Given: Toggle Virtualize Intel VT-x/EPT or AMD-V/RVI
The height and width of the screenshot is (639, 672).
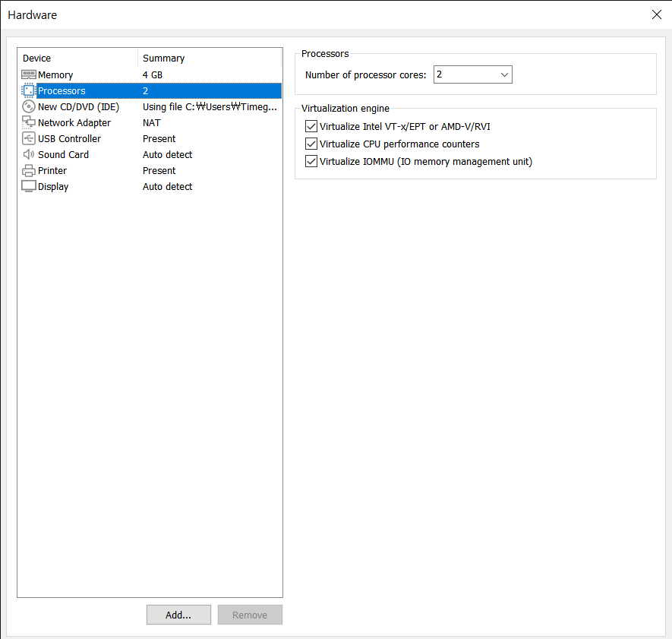Looking at the screenshot, I should click(x=311, y=127).
